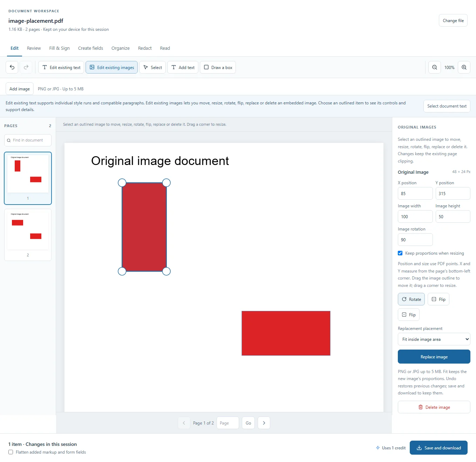This screenshot has height=462, width=476.
Task: Select the lower wide red image
Action: [286, 333]
